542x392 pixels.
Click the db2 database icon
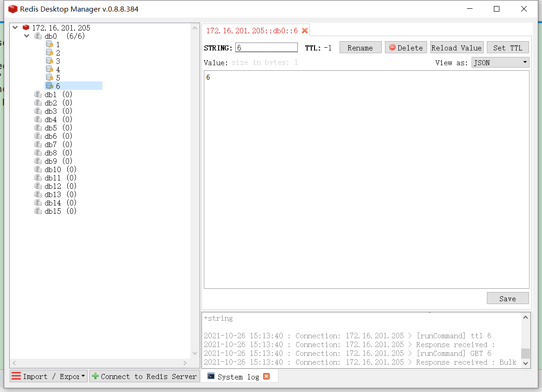tap(38, 103)
